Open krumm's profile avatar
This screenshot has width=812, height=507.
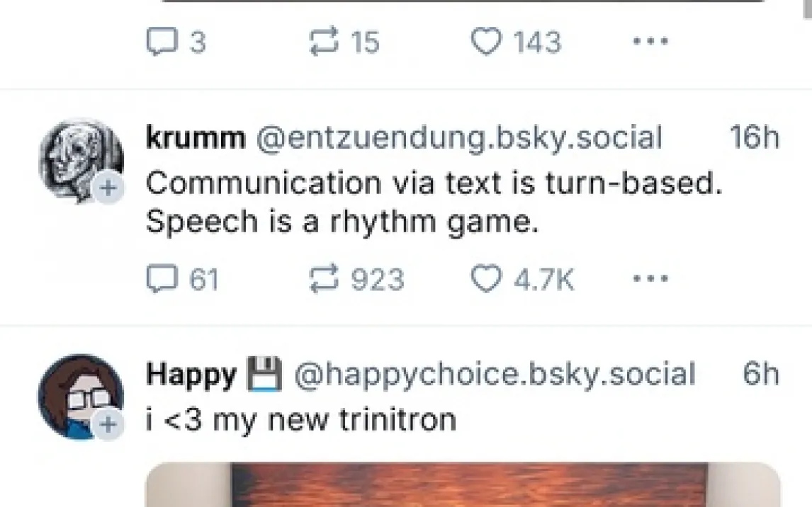coord(81,160)
